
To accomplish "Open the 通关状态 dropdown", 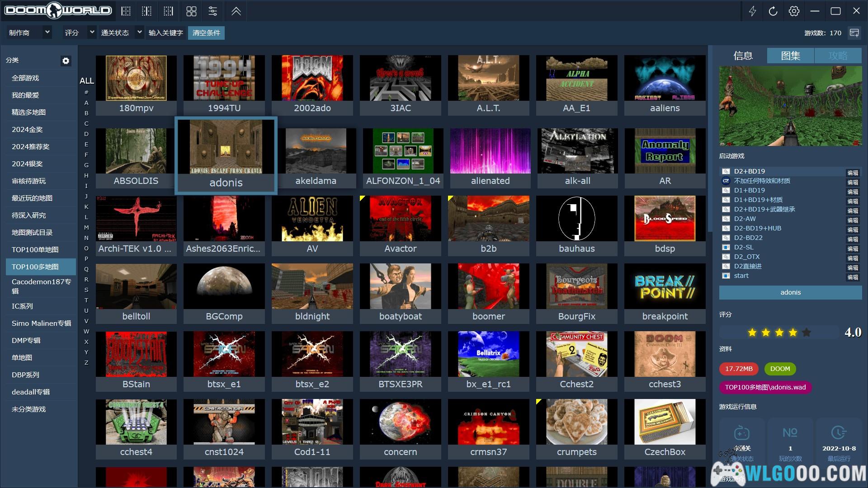I will [x=139, y=33].
